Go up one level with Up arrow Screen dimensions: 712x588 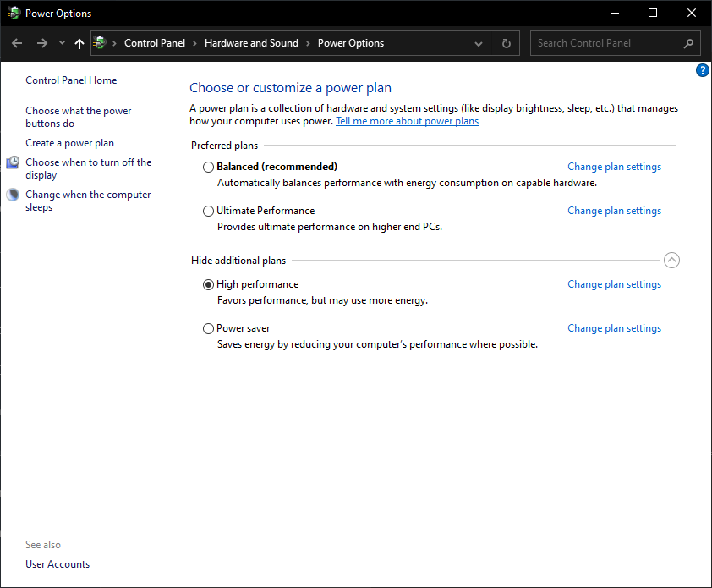(79, 43)
